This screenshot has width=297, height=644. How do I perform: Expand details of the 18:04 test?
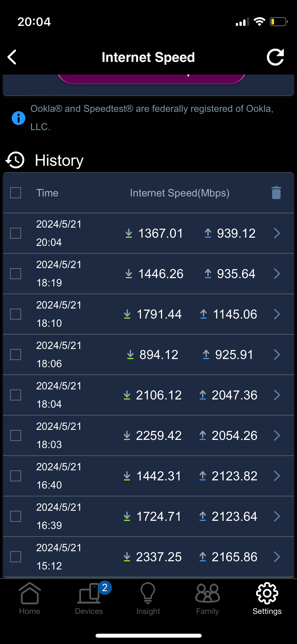point(277,395)
